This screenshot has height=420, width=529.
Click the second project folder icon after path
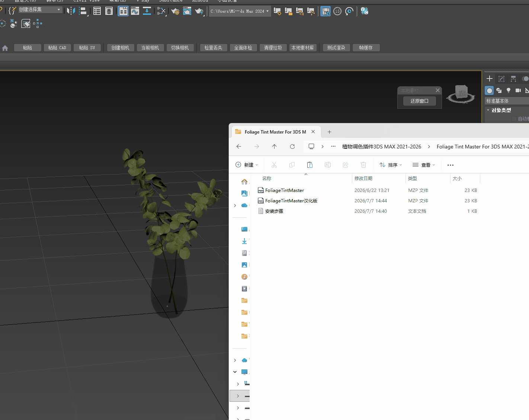pos(288,11)
